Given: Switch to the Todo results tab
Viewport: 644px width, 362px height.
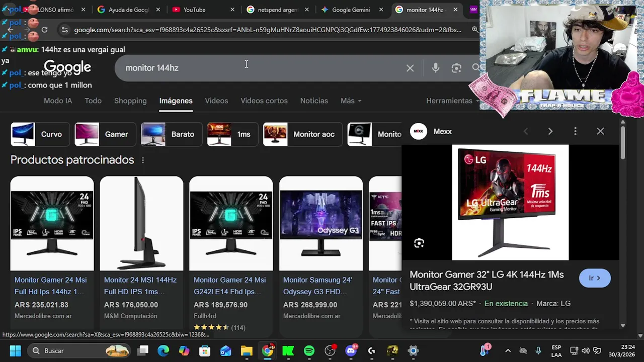Looking at the screenshot, I should (x=93, y=101).
